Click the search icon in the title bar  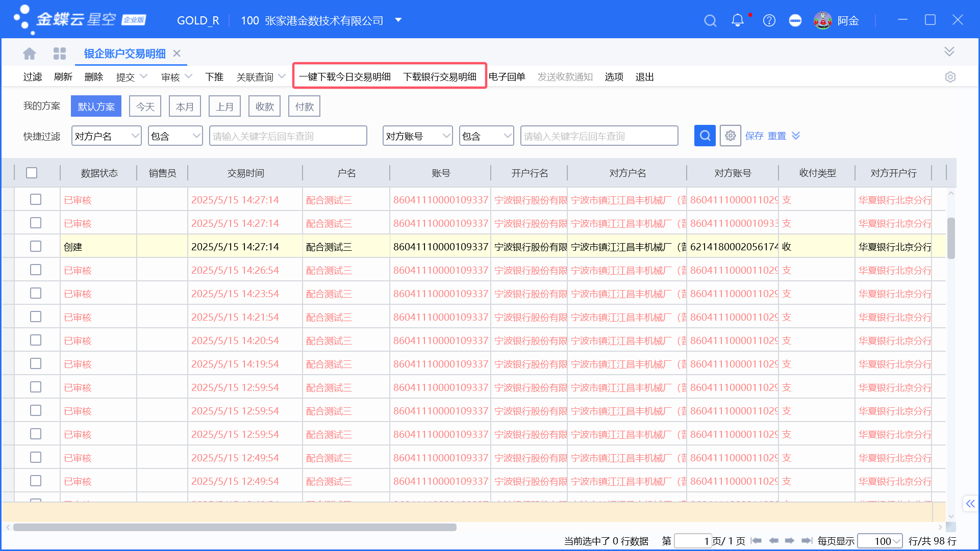tap(710, 20)
